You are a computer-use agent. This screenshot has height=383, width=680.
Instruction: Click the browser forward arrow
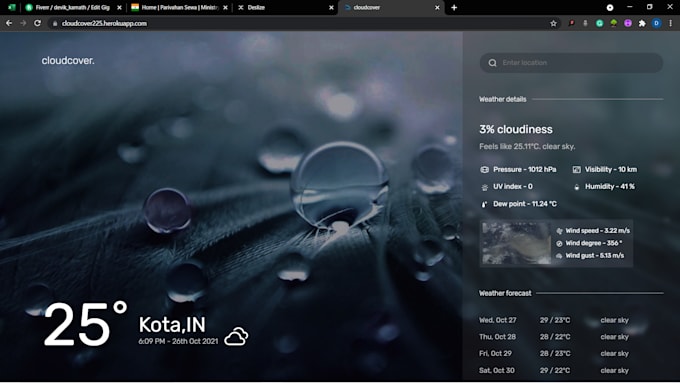[23, 23]
